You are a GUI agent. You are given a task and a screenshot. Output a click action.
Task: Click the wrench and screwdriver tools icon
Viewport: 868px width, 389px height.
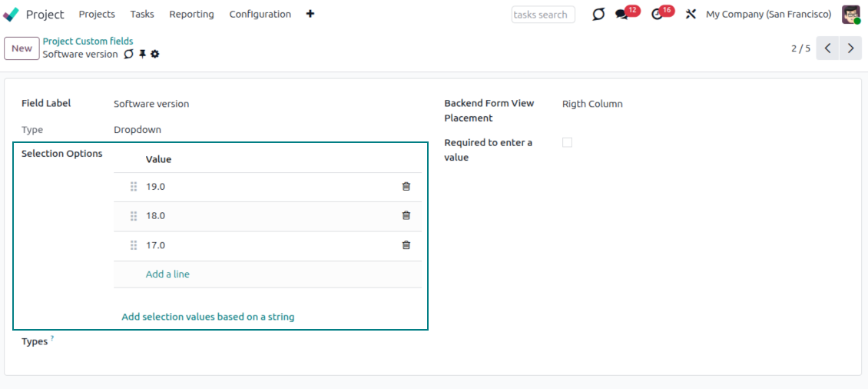(691, 15)
